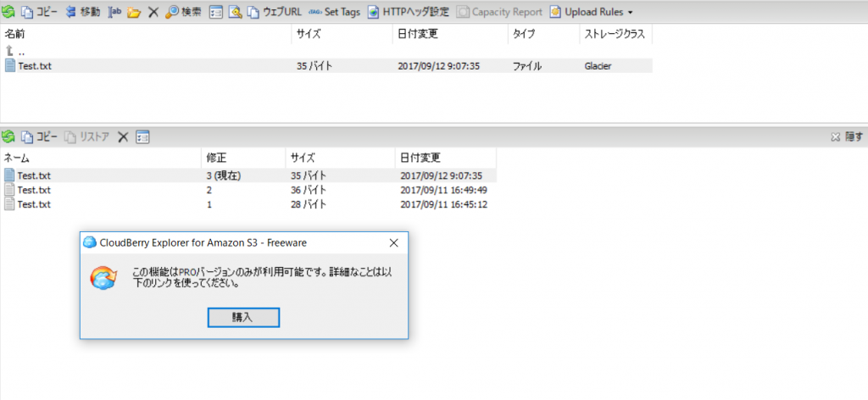Click the リストア restore button
The width and height of the screenshot is (868, 400).
[x=87, y=136]
